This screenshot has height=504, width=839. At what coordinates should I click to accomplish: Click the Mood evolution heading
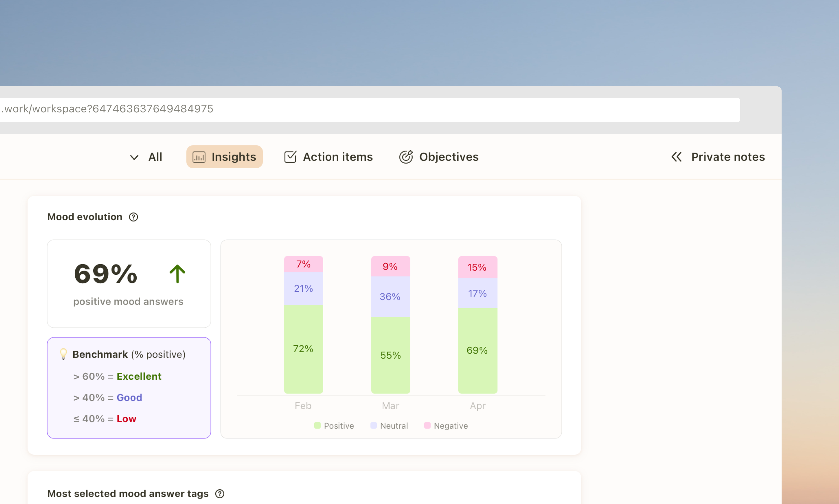85,217
